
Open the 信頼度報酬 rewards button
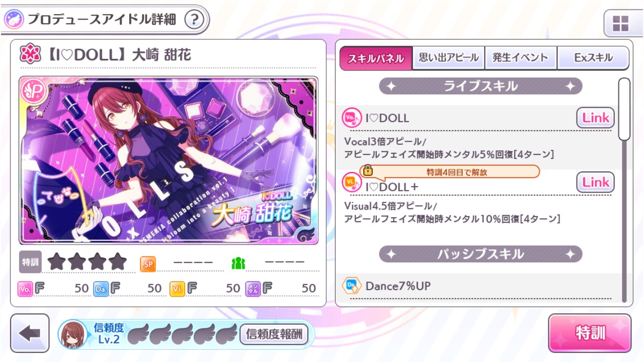coord(274,334)
